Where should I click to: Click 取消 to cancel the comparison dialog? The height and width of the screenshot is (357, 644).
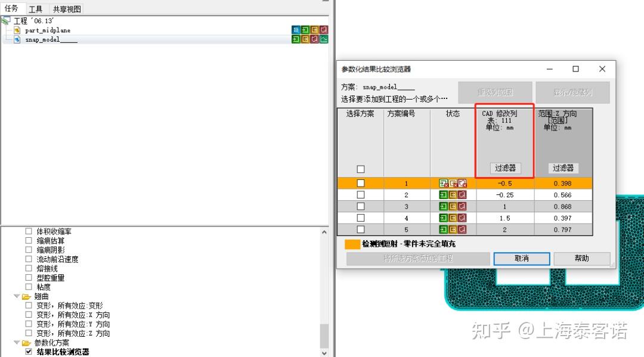[521, 258]
